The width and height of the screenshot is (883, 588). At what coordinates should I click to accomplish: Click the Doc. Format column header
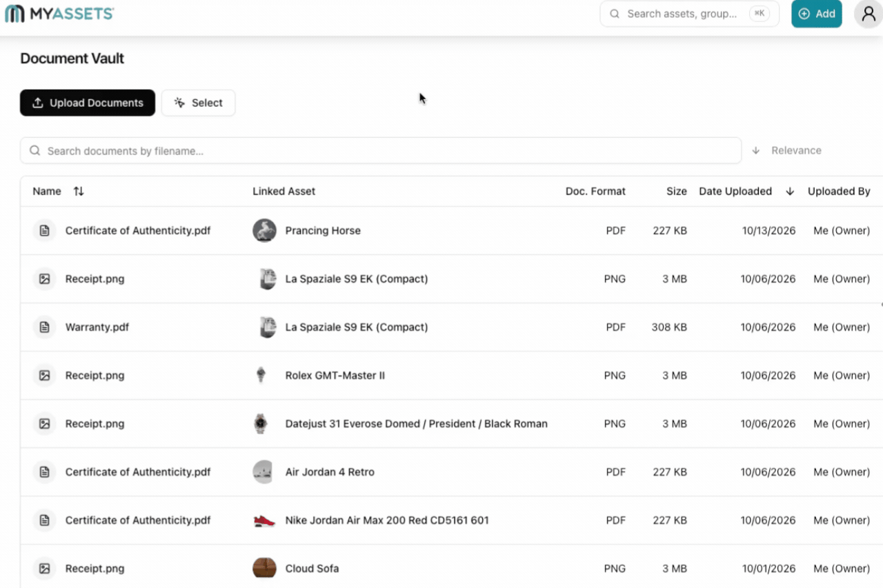595,192
